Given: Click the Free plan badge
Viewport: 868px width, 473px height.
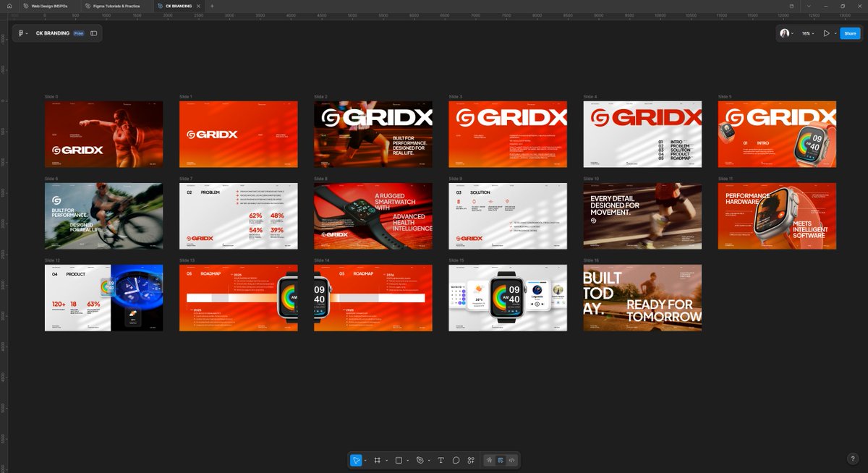Looking at the screenshot, I should (x=78, y=33).
